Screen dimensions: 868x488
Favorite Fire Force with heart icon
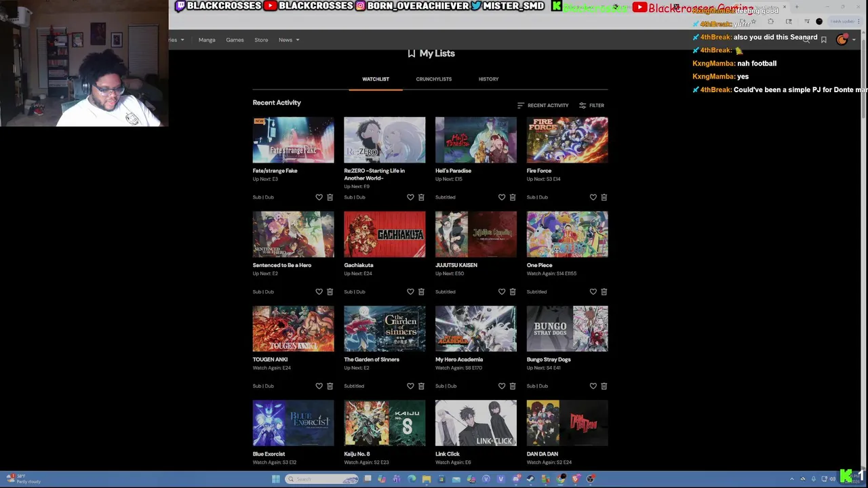coord(593,197)
